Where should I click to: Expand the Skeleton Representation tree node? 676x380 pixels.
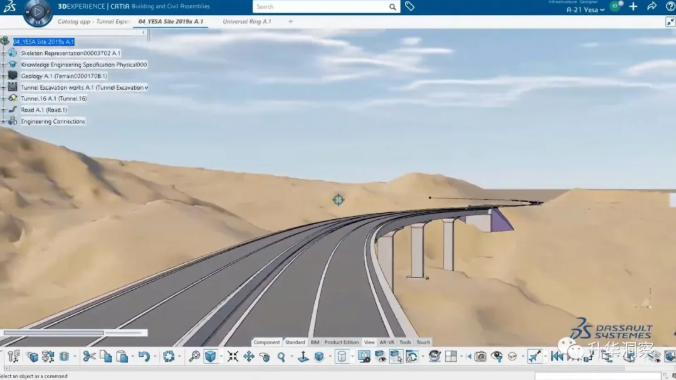(x=3, y=53)
